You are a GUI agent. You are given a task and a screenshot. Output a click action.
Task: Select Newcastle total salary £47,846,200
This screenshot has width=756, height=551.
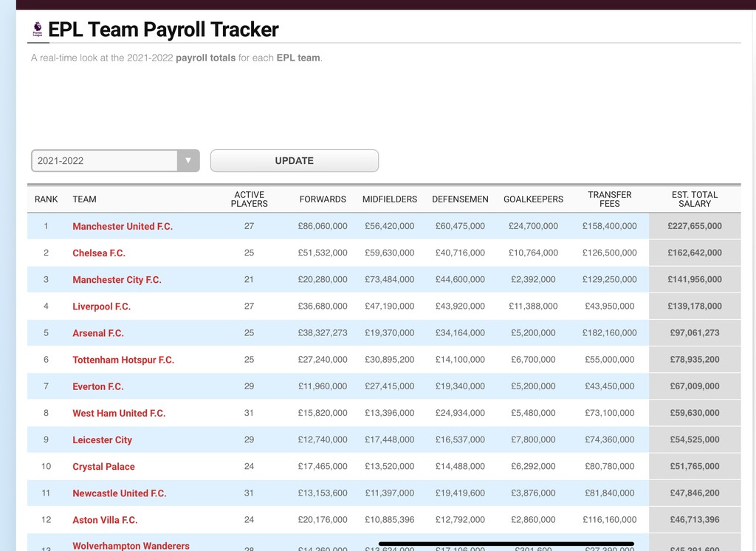coord(695,493)
